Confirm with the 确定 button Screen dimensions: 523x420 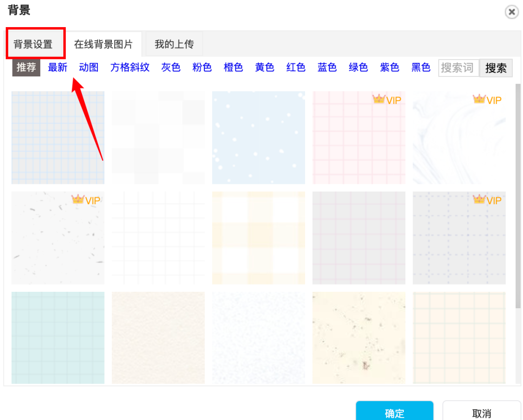(x=395, y=413)
